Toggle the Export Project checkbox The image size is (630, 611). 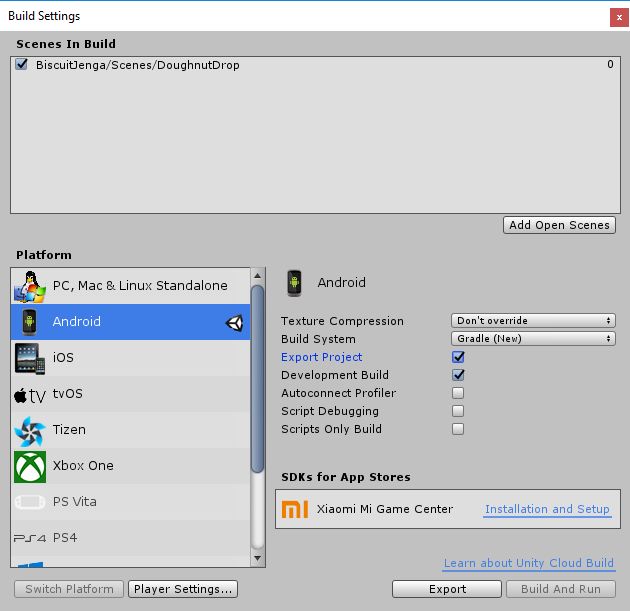(458, 357)
